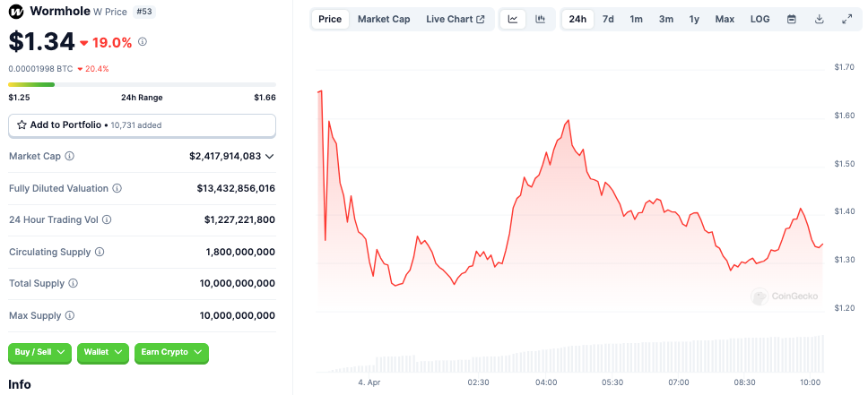
Task: Select the 1m time range
Action: (x=636, y=20)
